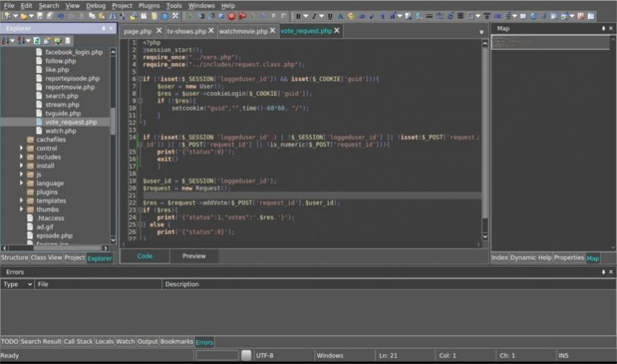Click the green Run debug icon
Viewport: 617px width, 364px height.
coord(190,16)
